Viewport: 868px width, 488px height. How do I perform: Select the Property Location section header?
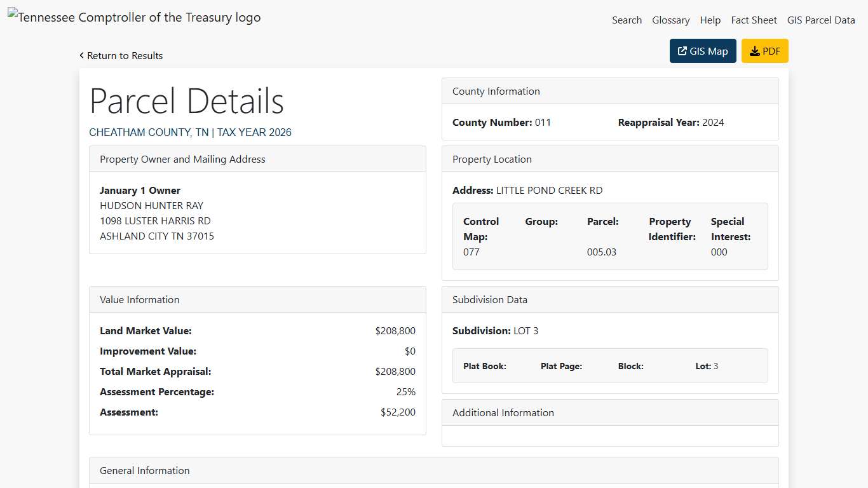492,159
